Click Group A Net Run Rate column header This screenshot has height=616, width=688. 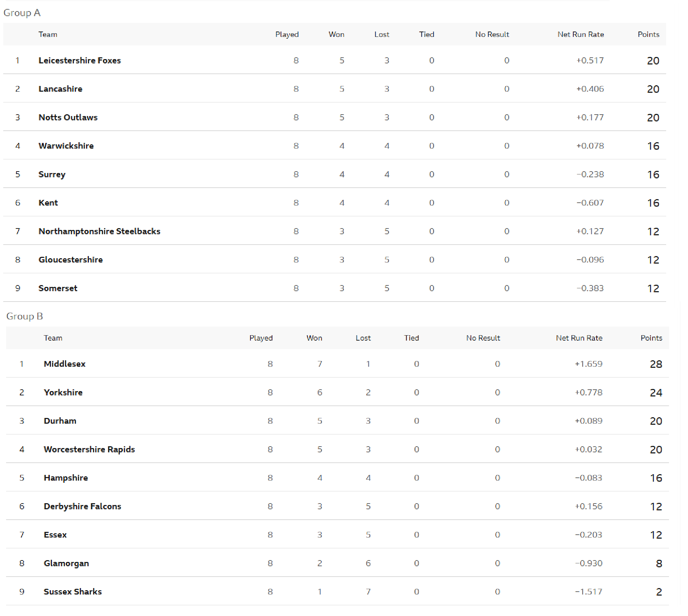coord(580,34)
